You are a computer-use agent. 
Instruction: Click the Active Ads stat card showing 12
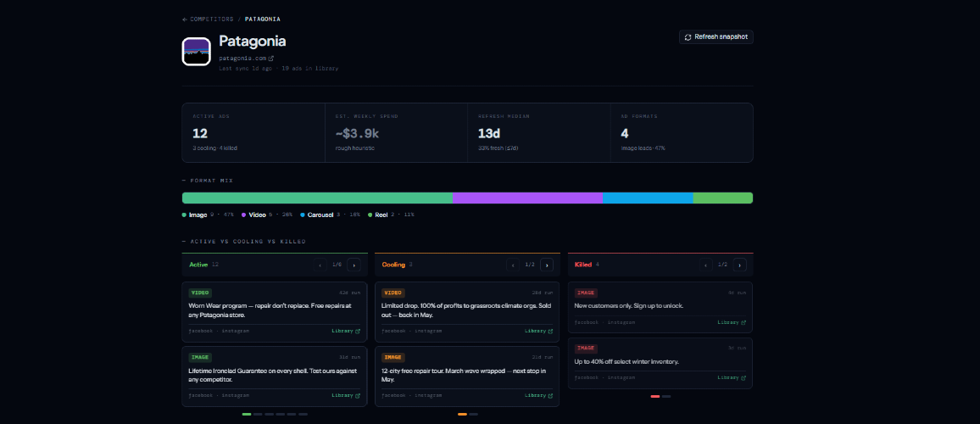click(x=253, y=132)
